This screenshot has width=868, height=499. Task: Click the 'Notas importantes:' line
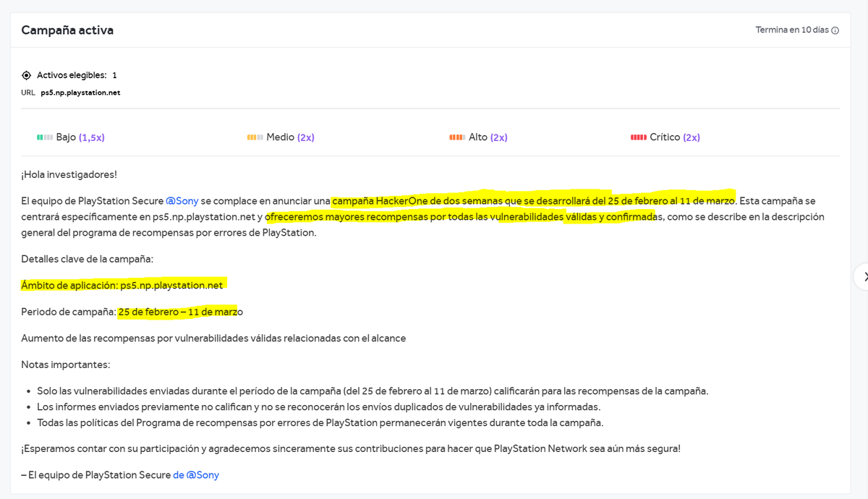[66, 365]
